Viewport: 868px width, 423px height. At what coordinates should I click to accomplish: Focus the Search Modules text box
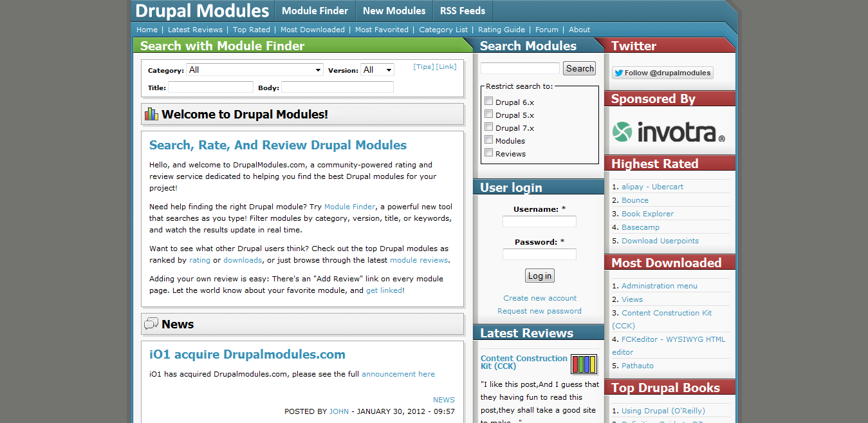point(520,68)
